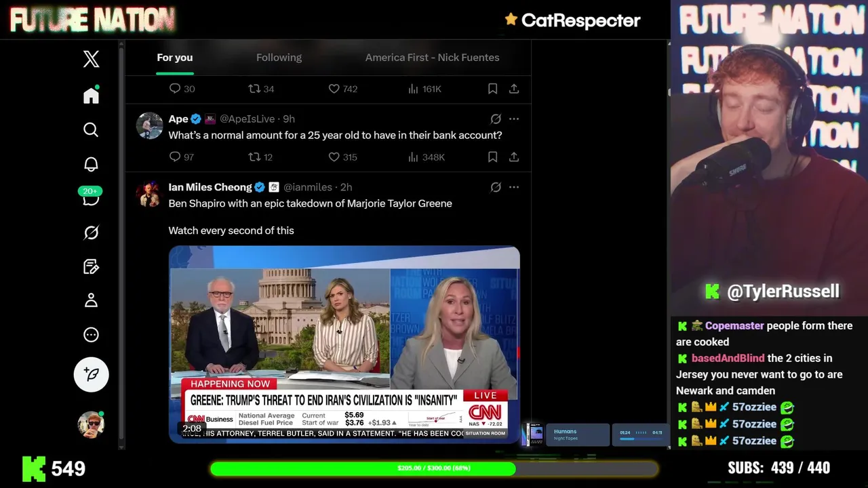Screen dimensions: 868x488
Task: Like the post with 742 likes
Action: pyautogui.click(x=342, y=89)
